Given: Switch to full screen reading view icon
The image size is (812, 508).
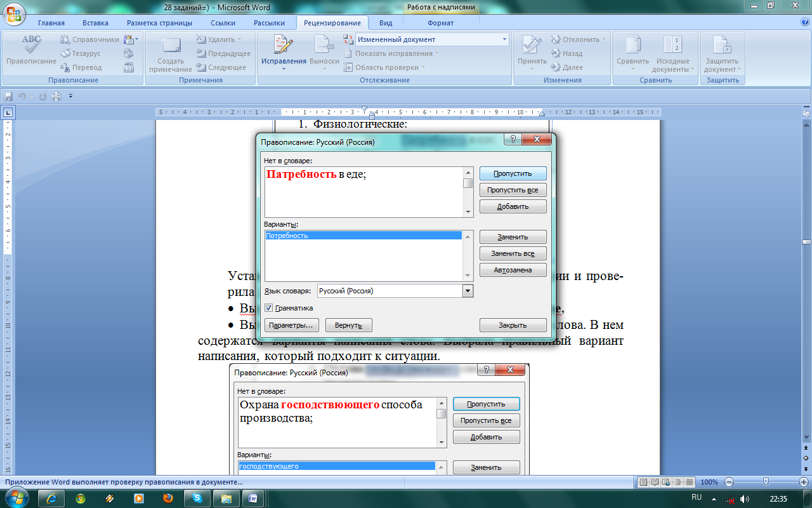Looking at the screenshot, I should pyautogui.click(x=655, y=482).
